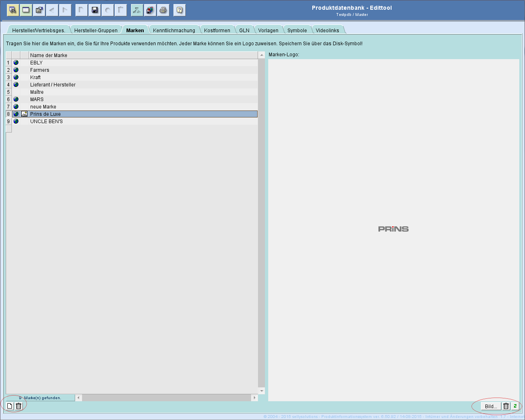Click the printer icon in toolbar
The image size is (525, 420).
click(163, 10)
